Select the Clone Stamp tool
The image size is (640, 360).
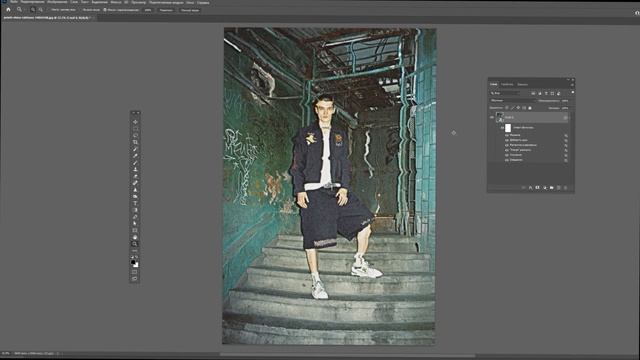(135, 169)
